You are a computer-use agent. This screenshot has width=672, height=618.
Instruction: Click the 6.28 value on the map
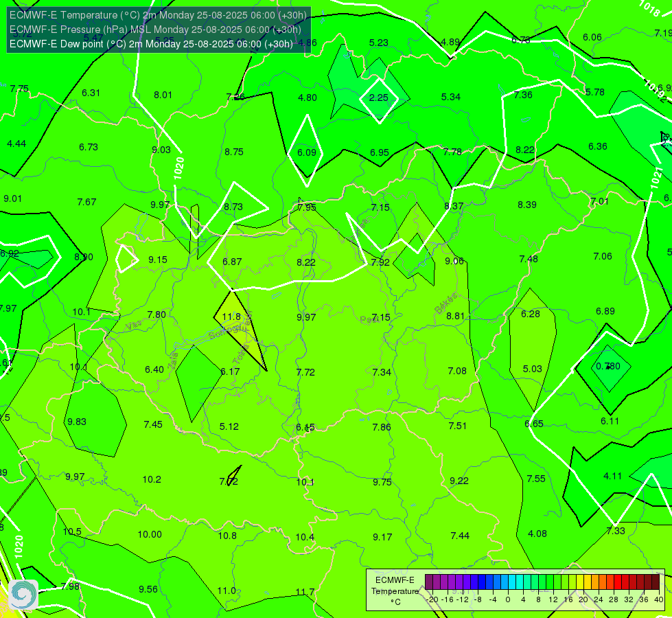click(x=531, y=314)
